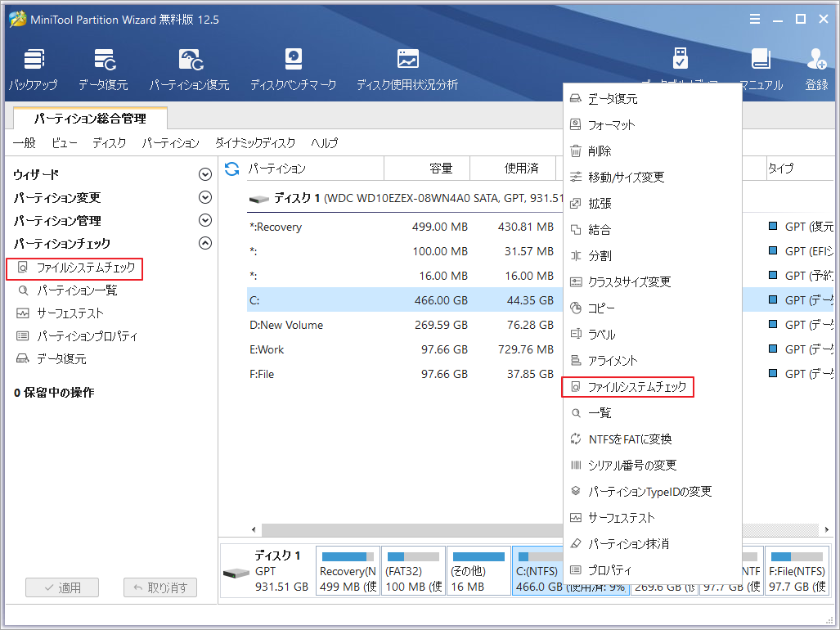Switch to パーティション総合管理 tab
The image size is (840, 630).
[90, 119]
